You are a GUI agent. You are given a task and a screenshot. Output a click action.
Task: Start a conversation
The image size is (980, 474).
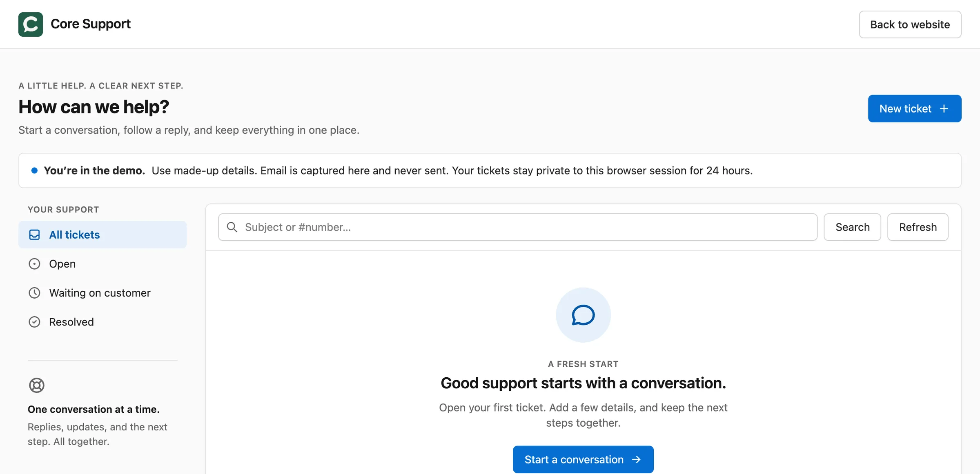click(x=583, y=459)
